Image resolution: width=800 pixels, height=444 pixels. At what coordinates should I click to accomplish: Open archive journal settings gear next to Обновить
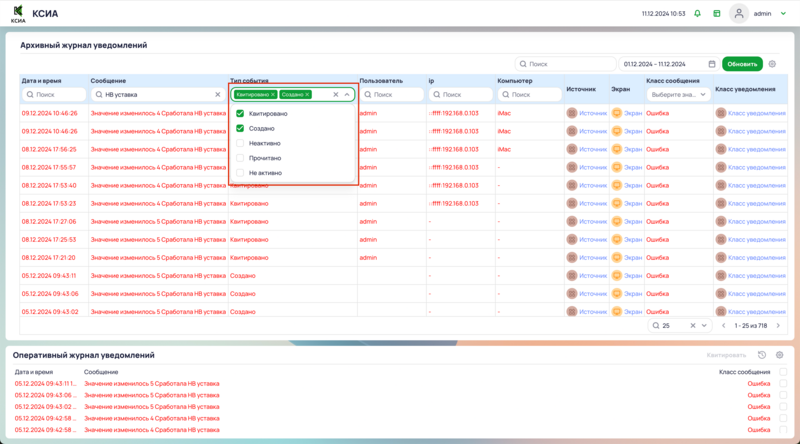pyautogui.click(x=772, y=64)
